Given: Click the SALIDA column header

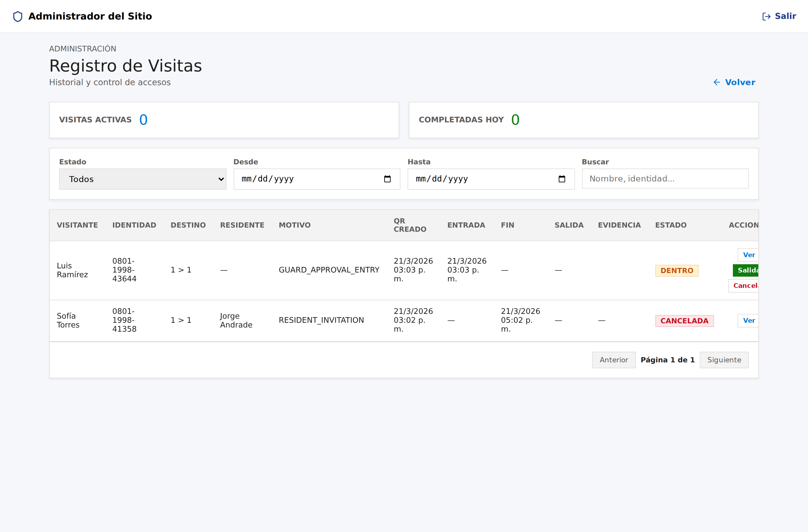Looking at the screenshot, I should (x=569, y=225).
